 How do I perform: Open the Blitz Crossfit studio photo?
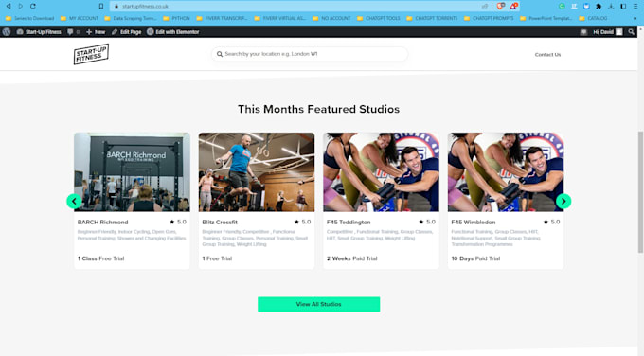257,172
